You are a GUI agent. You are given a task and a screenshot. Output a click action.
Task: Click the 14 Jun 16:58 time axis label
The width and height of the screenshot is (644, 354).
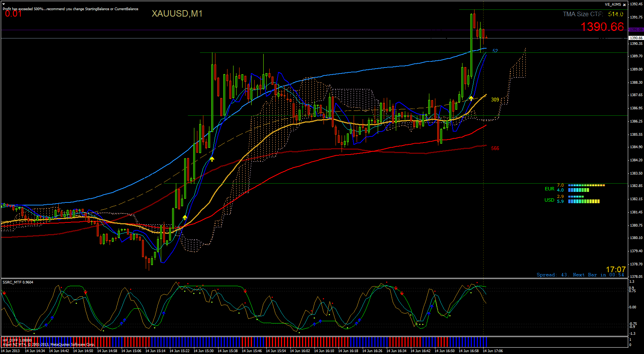click(x=469, y=351)
